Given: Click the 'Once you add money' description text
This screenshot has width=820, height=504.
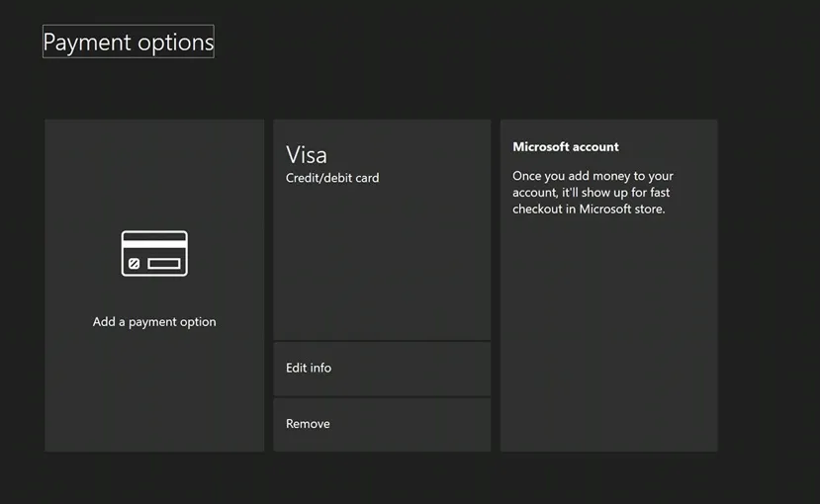Looking at the screenshot, I should coord(592,192).
